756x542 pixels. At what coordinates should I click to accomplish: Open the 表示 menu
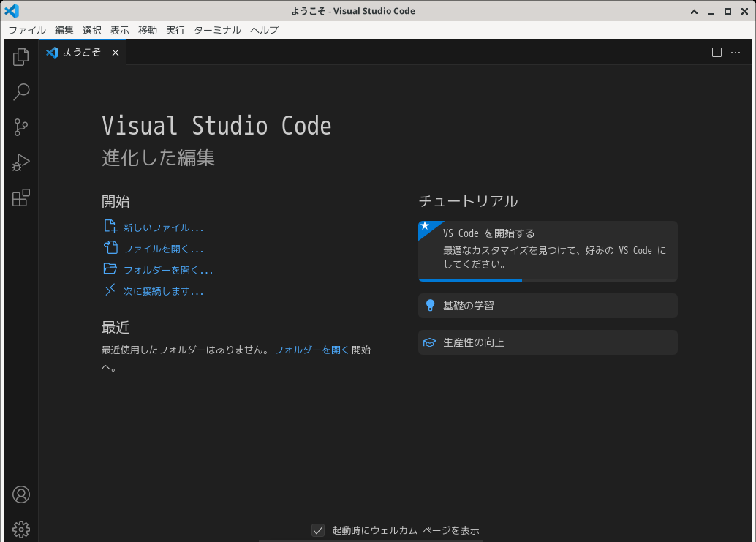[x=120, y=30]
